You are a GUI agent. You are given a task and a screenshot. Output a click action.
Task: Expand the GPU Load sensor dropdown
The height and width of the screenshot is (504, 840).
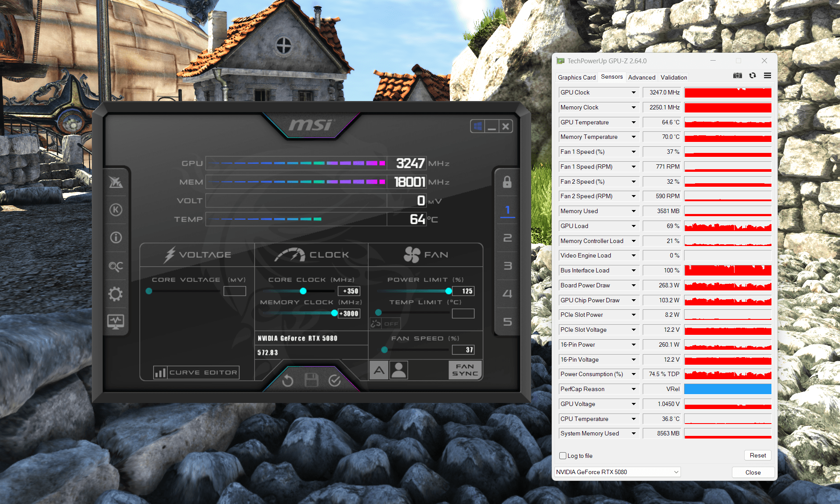[x=634, y=226]
